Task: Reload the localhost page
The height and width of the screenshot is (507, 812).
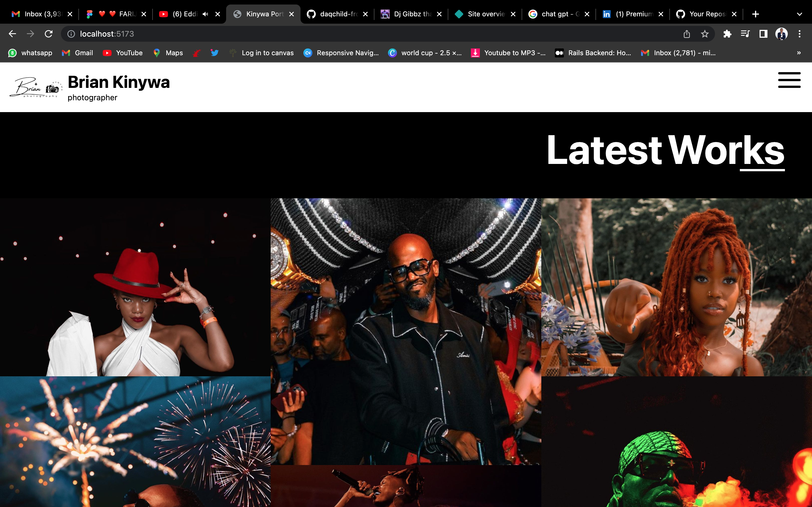Action: click(x=49, y=34)
